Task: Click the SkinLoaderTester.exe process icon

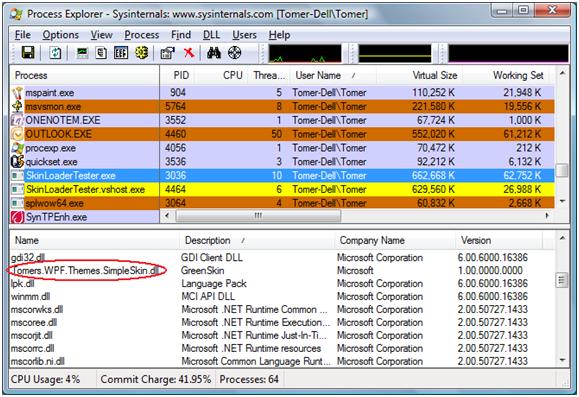Action: [17, 176]
